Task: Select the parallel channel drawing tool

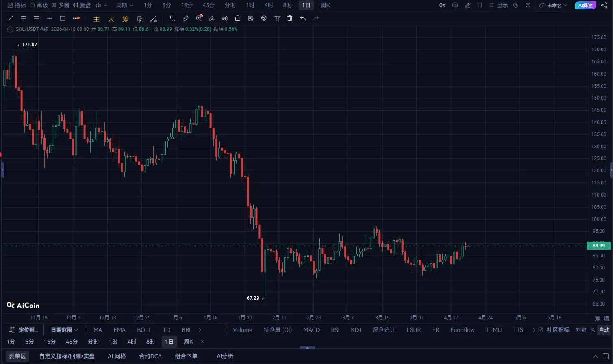Action: point(24,18)
